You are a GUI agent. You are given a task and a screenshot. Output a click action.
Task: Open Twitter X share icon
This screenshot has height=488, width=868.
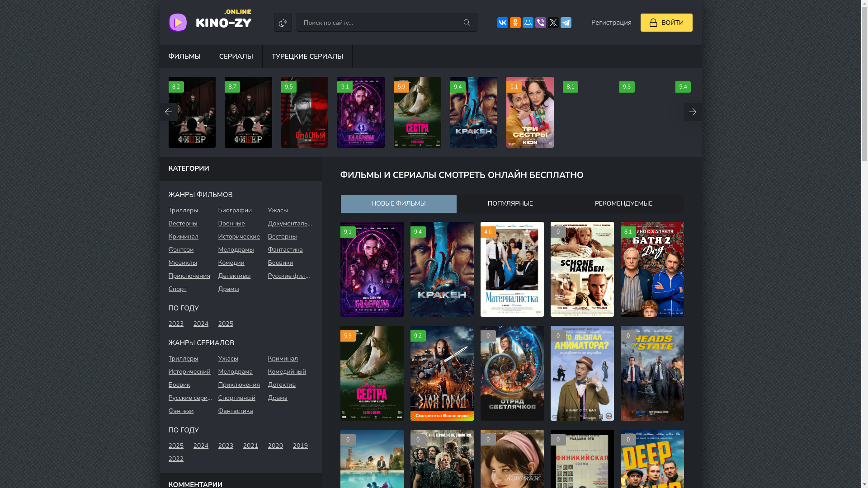click(553, 23)
